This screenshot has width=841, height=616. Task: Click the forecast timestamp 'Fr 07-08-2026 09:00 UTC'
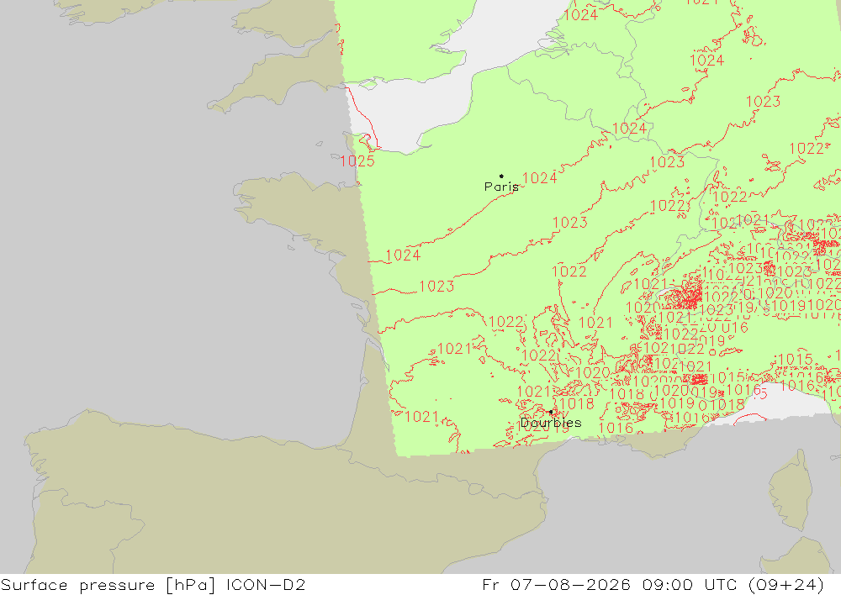(610, 584)
